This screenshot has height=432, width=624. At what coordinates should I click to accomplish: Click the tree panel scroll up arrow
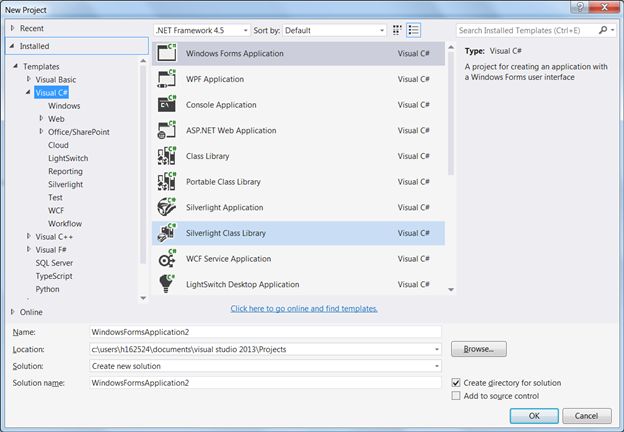pos(143,61)
